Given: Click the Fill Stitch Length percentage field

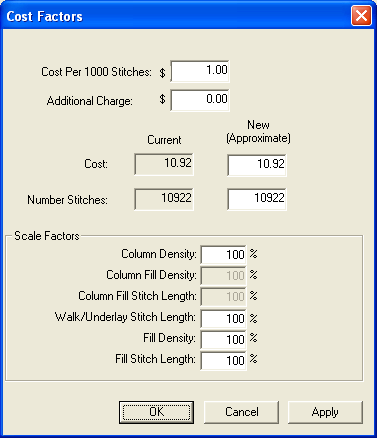Looking at the screenshot, I should point(223,361).
